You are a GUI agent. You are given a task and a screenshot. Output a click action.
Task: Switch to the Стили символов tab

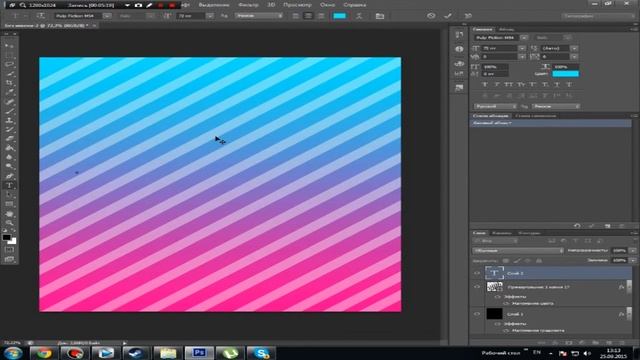[536, 116]
